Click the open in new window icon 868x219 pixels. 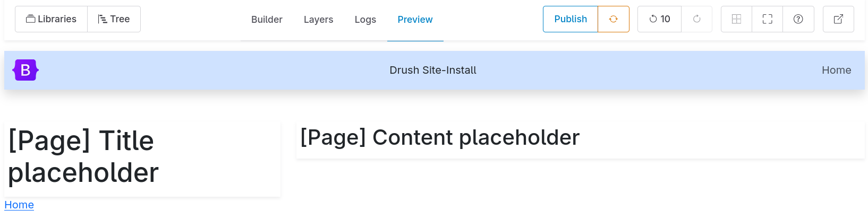[x=838, y=19]
